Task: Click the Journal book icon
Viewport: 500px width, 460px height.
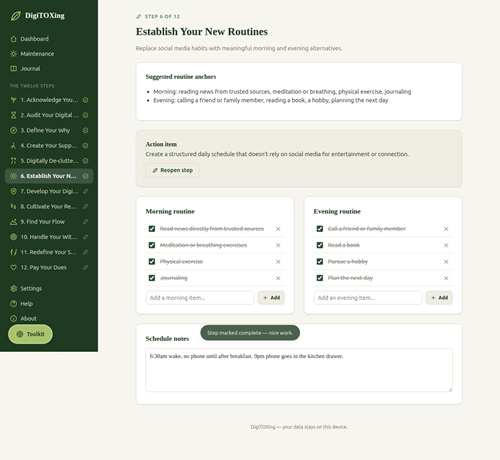Action: click(x=13, y=69)
